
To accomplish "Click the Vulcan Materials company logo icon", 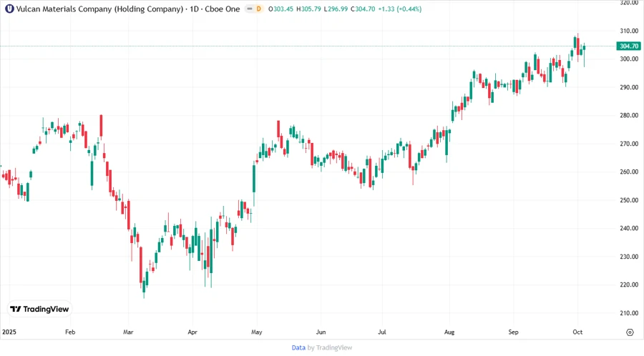I will [x=9, y=8].
